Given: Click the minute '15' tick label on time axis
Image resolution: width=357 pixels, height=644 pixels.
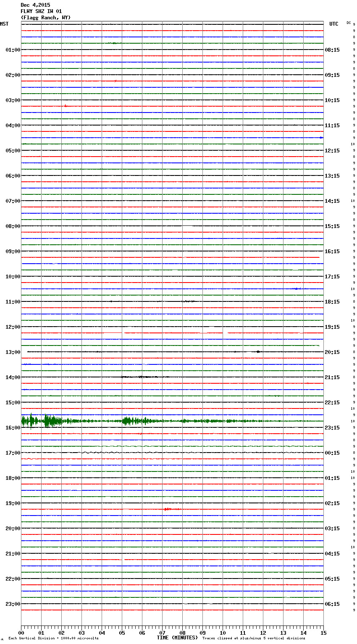Looking at the screenshot, I should 323,633.
